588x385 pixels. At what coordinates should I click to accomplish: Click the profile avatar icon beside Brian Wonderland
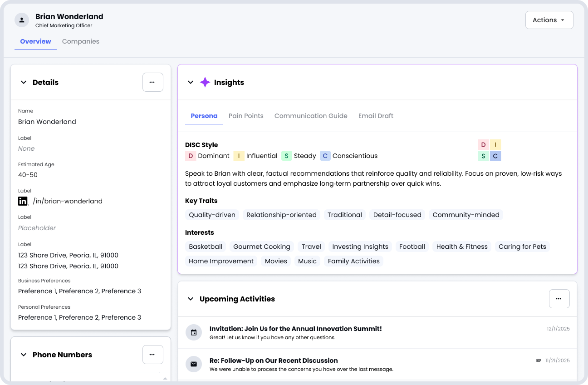pyautogui.click(x=22, y=20)
